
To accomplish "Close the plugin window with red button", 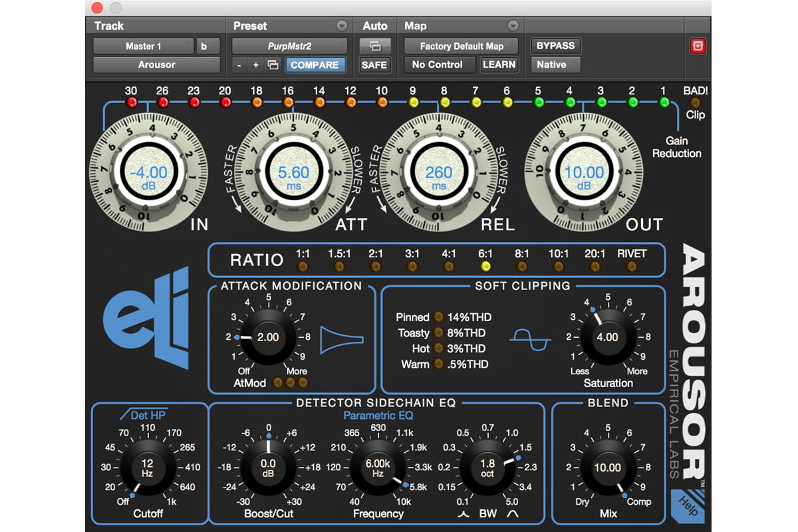I will 97,8.
